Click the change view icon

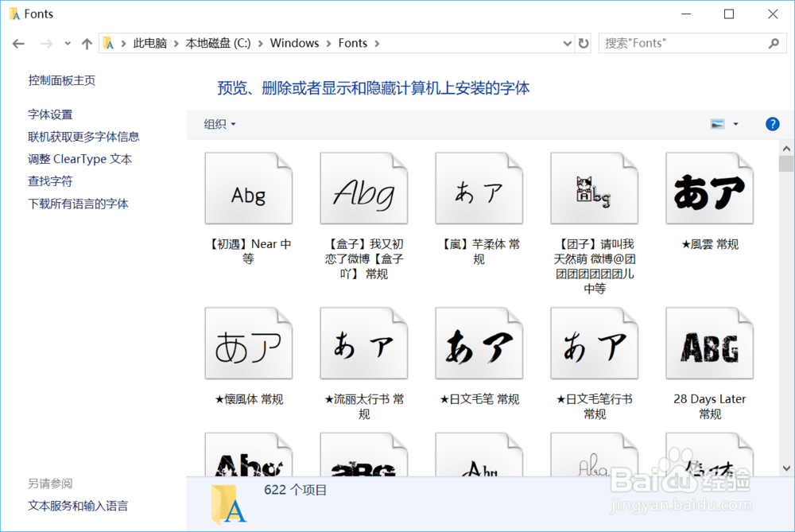pos(717,124)
